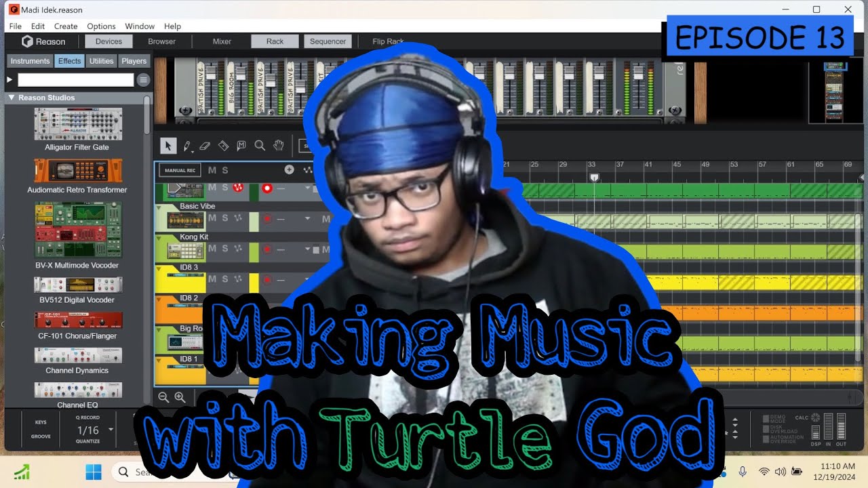Toggle record enable on ID8 3 track
The height and width of the screenshot is (488, 868).
267,280
